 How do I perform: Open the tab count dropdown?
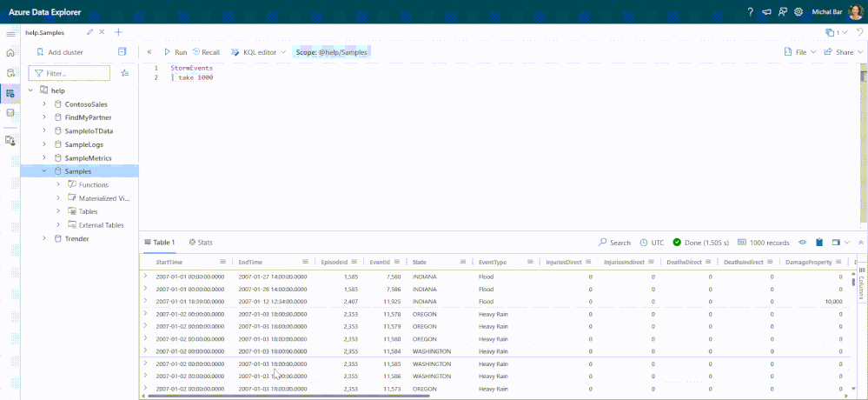click(x=837, y=32)
